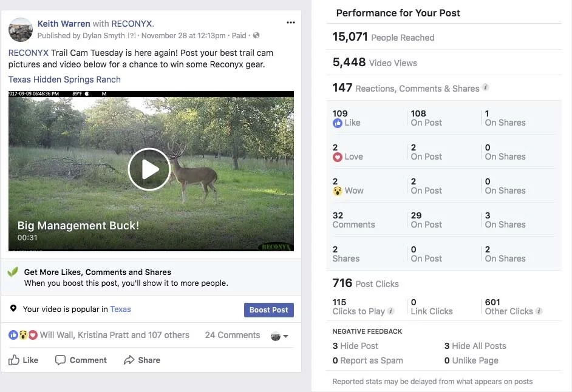The image size is (572, 392).
Task: Click the 716 Post Clicks stat
Action: pos(366,283)
